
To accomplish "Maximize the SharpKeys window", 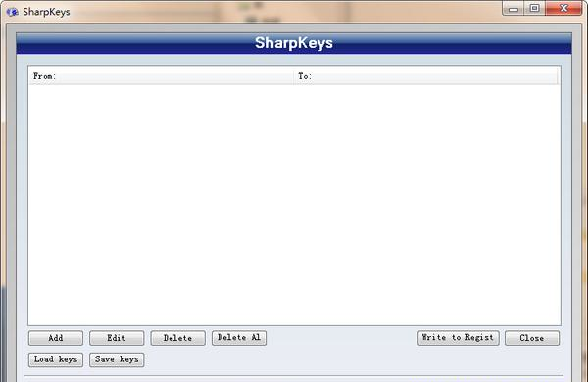I will point(534,8).
